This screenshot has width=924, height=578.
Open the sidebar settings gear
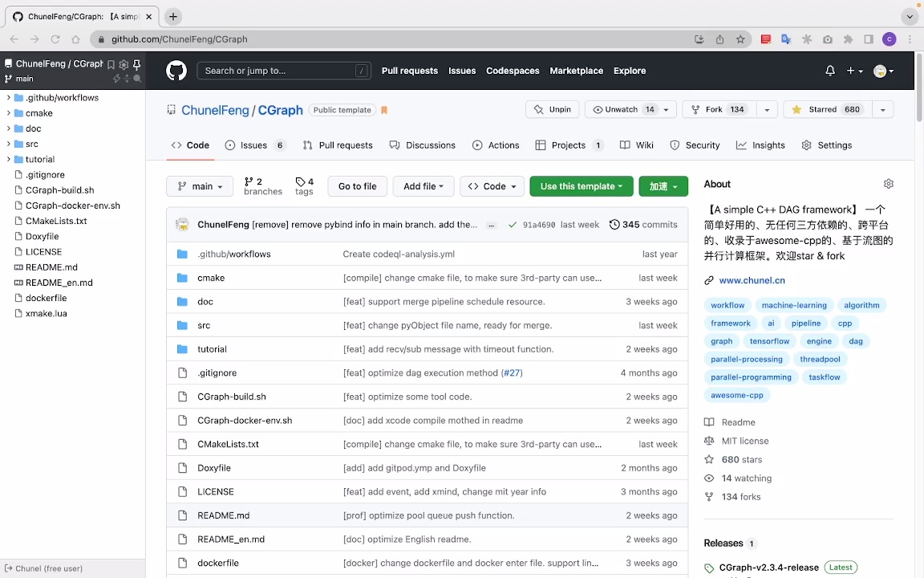124,64
